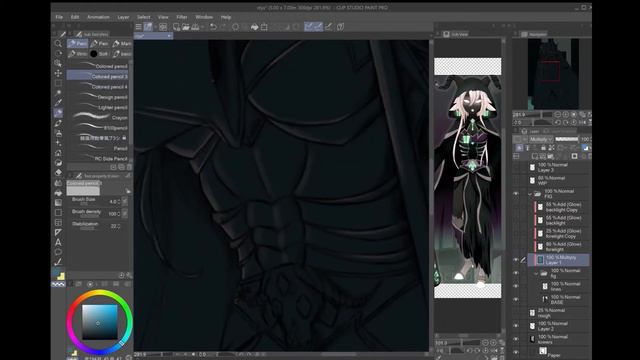Select the rectangle Selection area tool
This screenshot has width=640, height=360.
(x=58, y=83)
